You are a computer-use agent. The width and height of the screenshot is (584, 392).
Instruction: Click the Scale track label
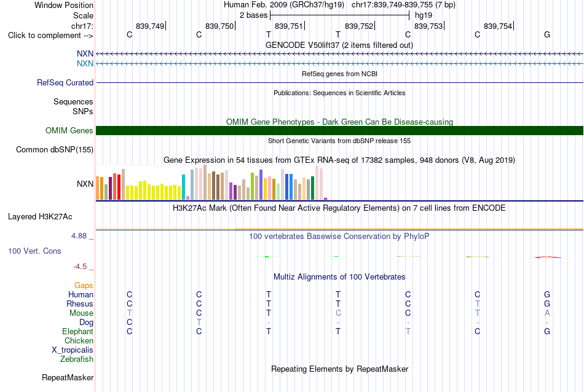[x=83, y=15]
